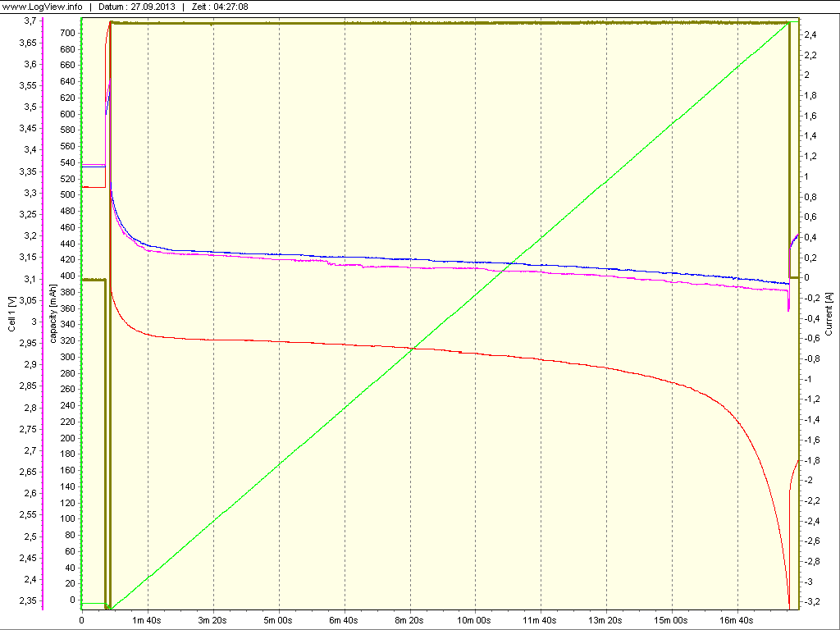
Task: Select the 'Datum : 27.09.2013' header text
Action: click(x=135, y=7)
